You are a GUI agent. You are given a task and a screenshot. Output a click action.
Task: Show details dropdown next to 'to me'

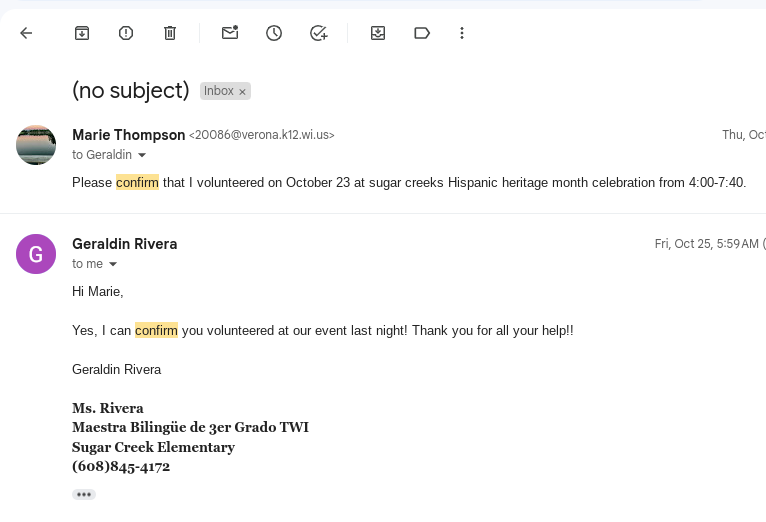pos(113,264)
